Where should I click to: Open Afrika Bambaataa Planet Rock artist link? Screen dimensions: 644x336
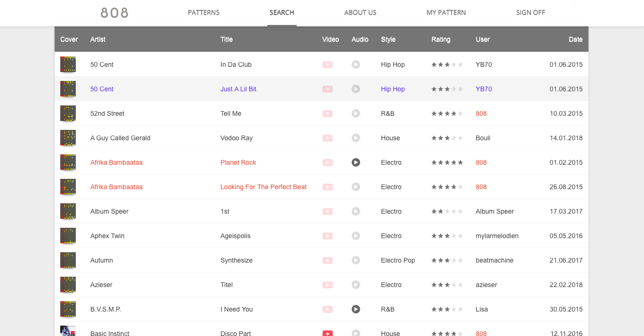tap(116, 162)
